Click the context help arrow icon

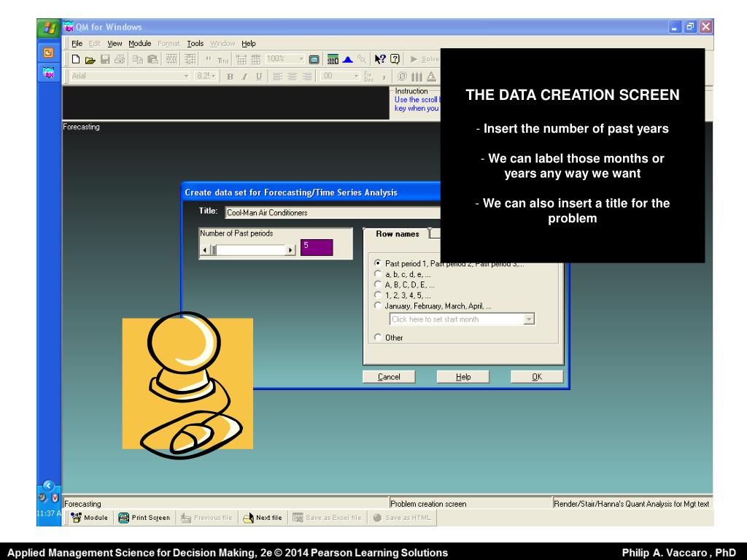[379, 58]
